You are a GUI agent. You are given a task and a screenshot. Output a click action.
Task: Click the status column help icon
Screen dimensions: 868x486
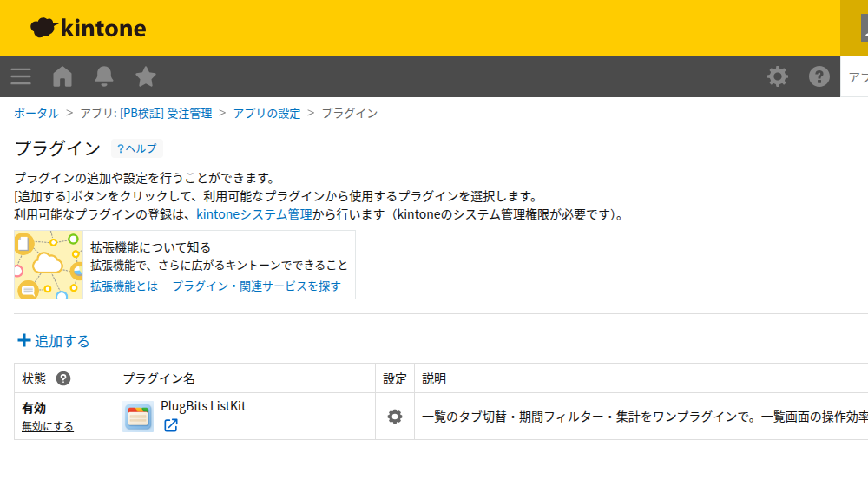pos(63,378)
